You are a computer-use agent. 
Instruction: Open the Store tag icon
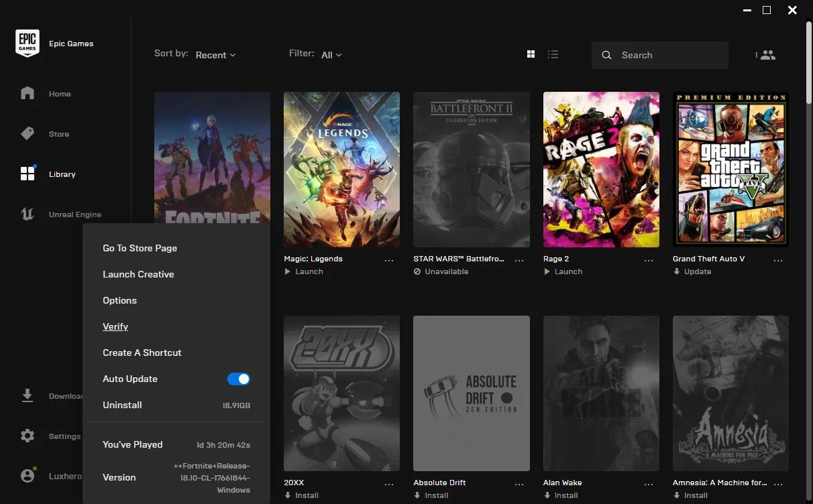click(x=28, y=134)
